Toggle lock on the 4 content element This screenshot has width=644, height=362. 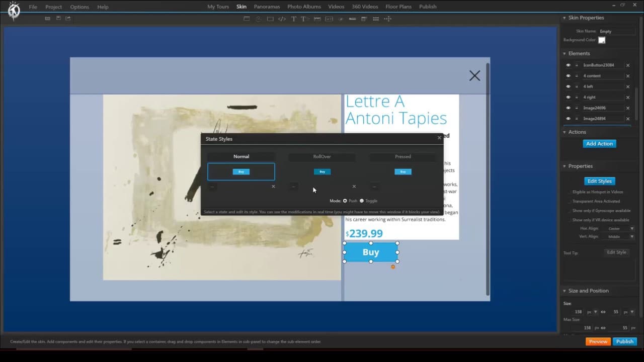click(577, 76)
